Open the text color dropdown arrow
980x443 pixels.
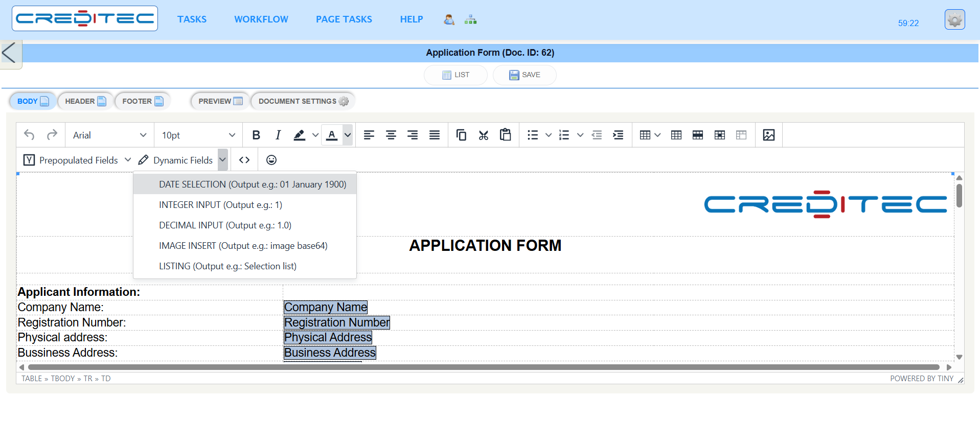click(x=348, y=135)
